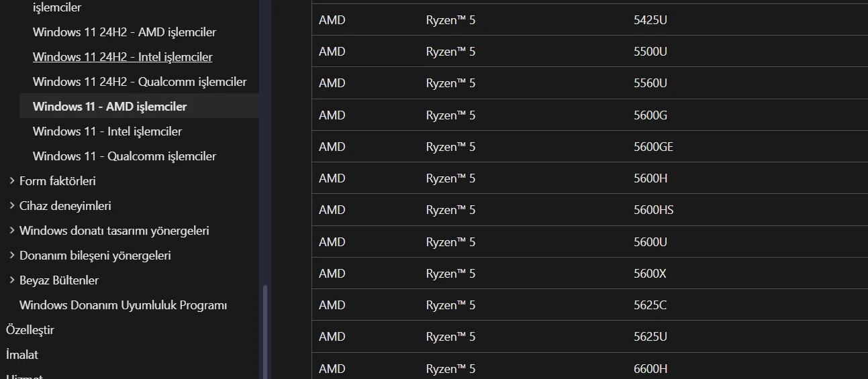This screenshot has width=868, height=379.
Task: Click model cell 5600G
Action: 650,115
